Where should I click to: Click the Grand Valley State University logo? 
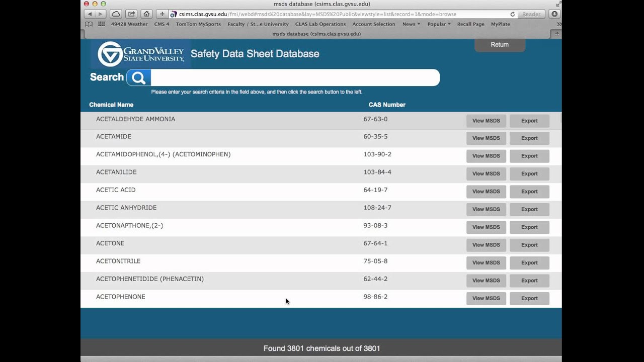(x=141, y=54)
